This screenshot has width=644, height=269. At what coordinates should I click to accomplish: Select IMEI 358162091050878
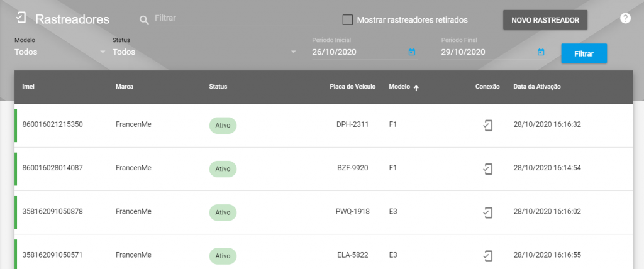(x=53, y=212)
